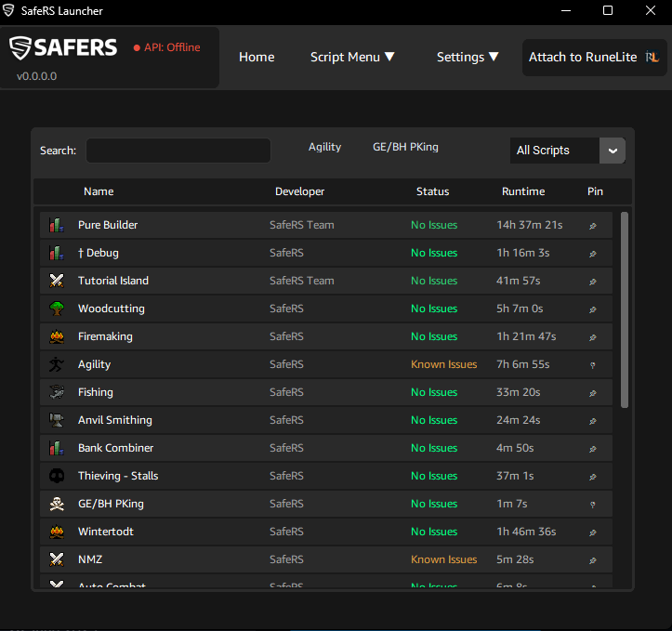Click the API: Offline status indicator
The width and height of the screenshot is (672, 631).
pos(166,47)
